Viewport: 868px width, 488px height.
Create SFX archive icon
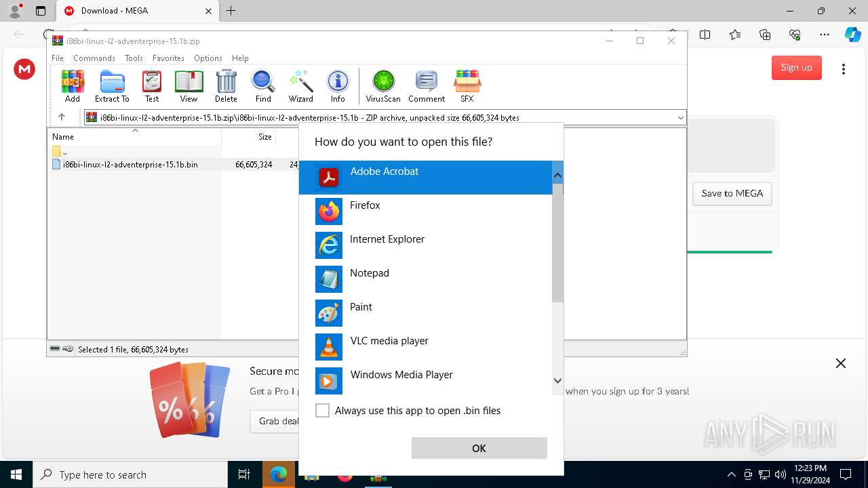tap(467, 86)
